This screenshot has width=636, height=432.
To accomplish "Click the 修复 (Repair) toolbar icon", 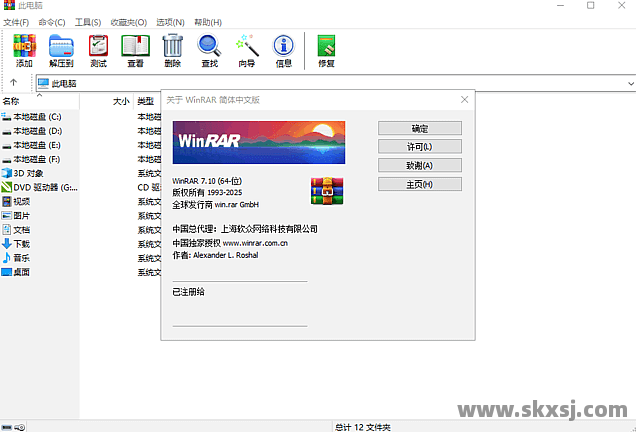I will (x=326, y=49).
